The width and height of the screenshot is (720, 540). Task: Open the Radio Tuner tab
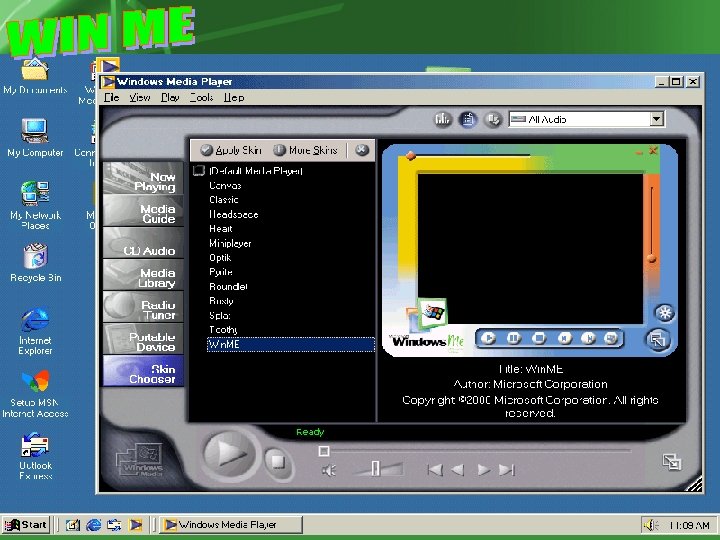tap(143, 306)
